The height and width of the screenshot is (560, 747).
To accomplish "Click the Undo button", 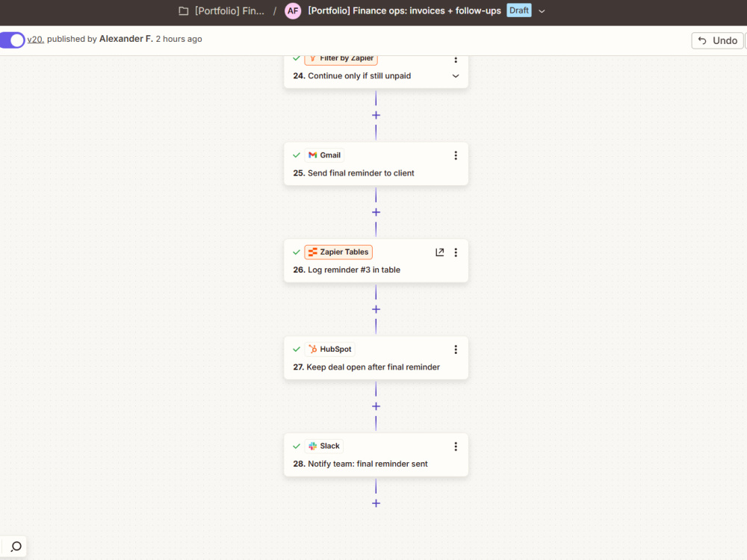I will click(717, 40).
